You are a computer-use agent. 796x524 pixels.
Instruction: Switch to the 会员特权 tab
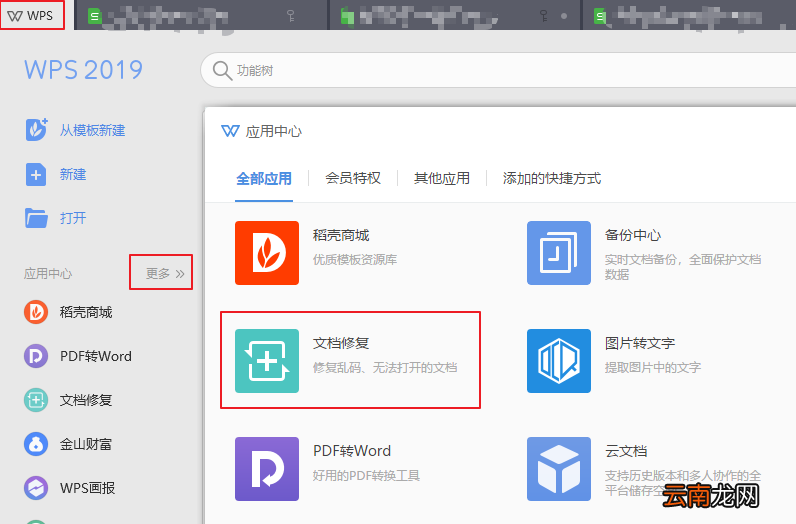pos(353,178)
